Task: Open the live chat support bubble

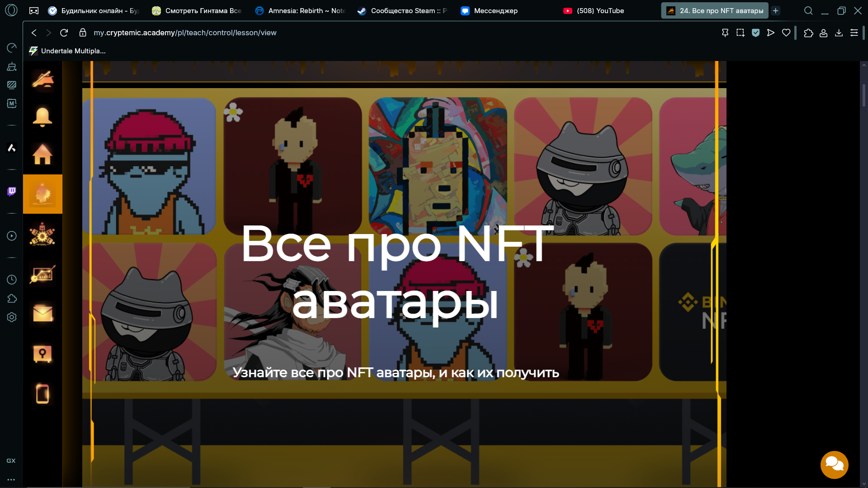Action: click(x=834, y=465)
